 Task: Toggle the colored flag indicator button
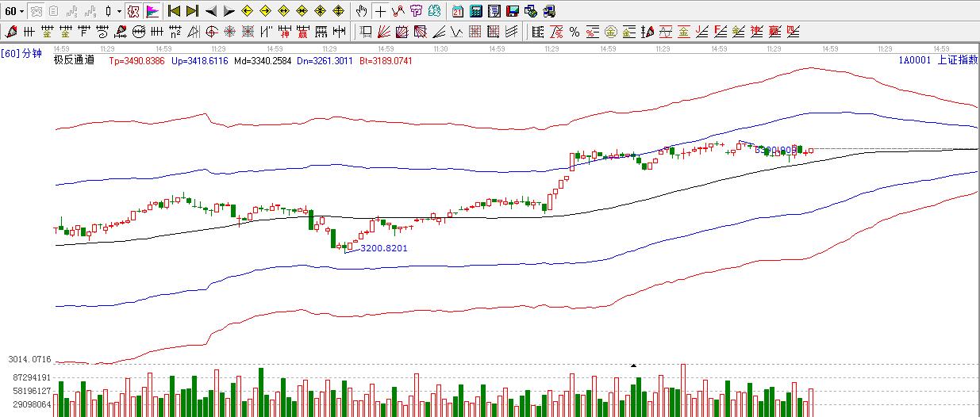point(152,11)
